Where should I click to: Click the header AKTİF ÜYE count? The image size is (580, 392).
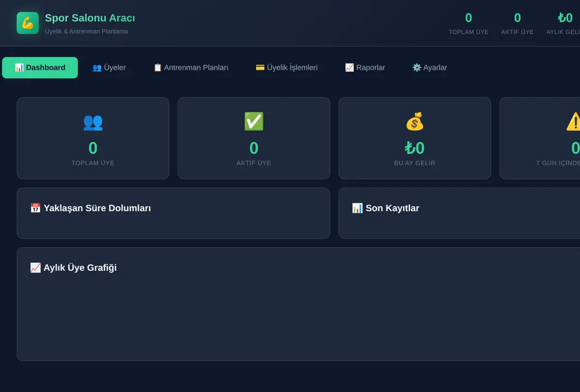(518, 18)
